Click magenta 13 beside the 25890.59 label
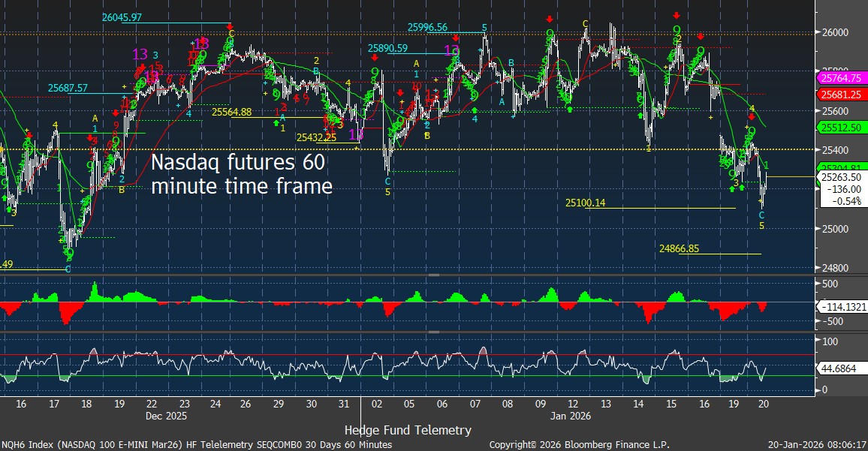Image resolution: width=868 pixels, height=451 pixels. [x=452, y=50]
